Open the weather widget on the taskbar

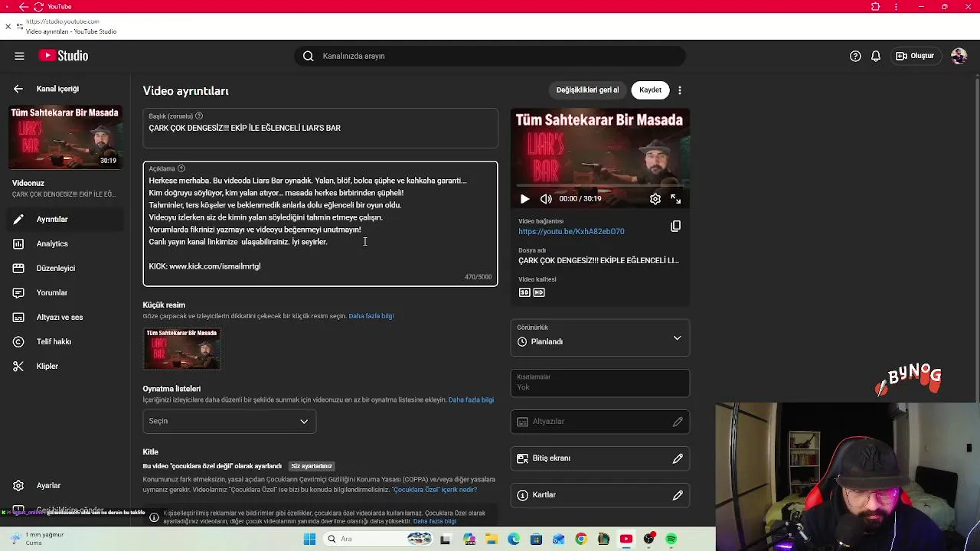pyautogui.click(x=38, y=539)
